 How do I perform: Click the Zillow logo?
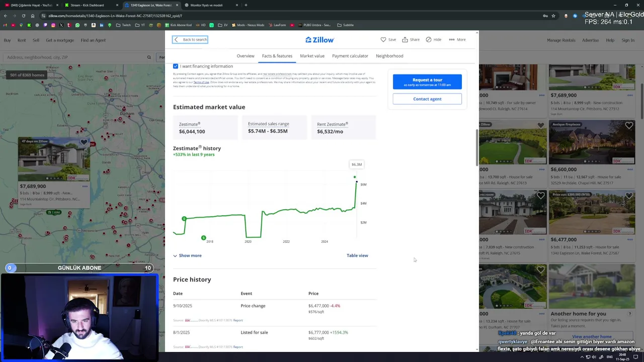(320, 40)
